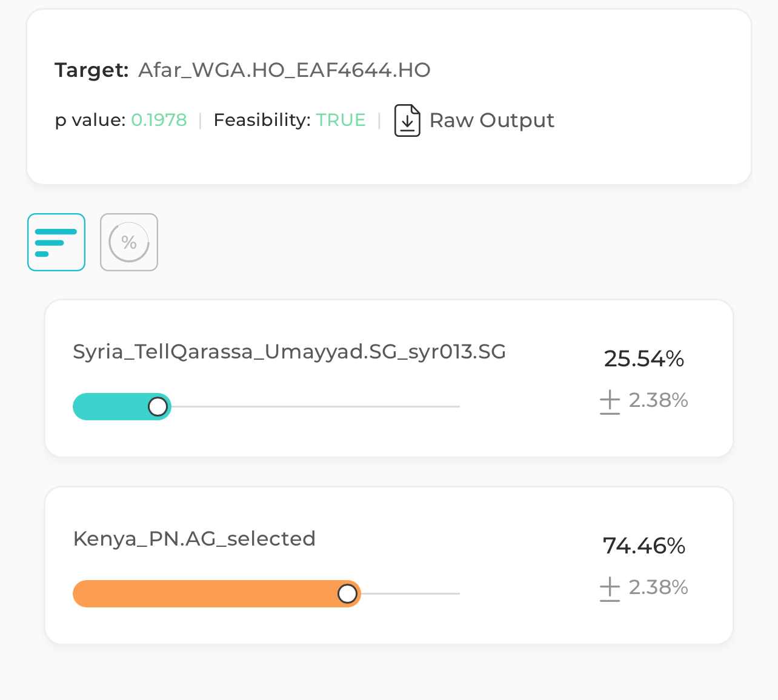Click the Kenya source slider handle
The height and width of the screenshot is (700, 778).
347,593
